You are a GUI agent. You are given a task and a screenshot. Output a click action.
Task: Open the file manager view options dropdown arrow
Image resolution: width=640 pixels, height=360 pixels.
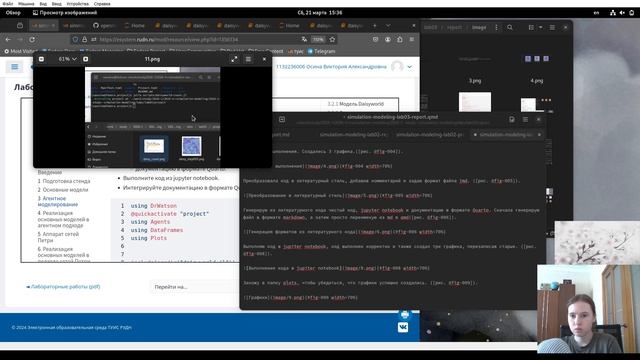tap(540, 27)
